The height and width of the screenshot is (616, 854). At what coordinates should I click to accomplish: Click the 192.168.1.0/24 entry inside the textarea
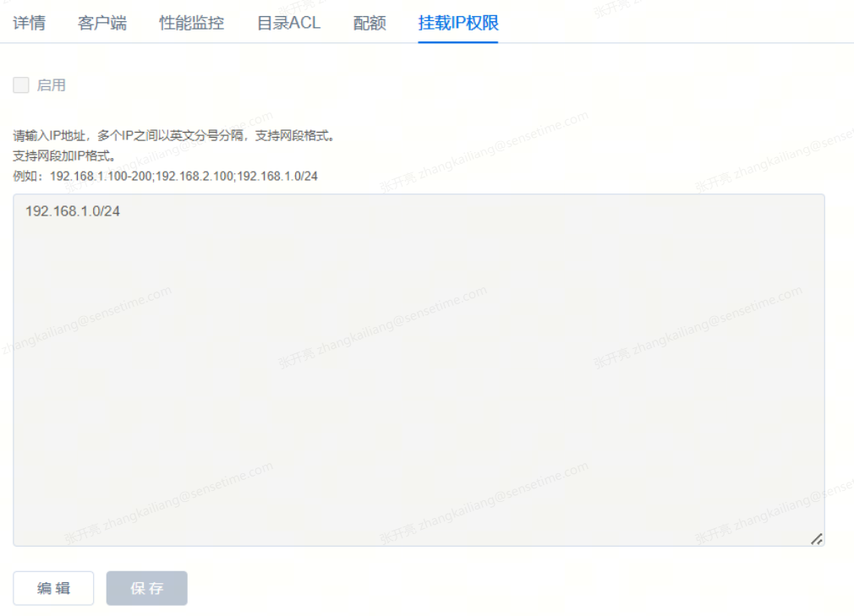coord(73,211)
